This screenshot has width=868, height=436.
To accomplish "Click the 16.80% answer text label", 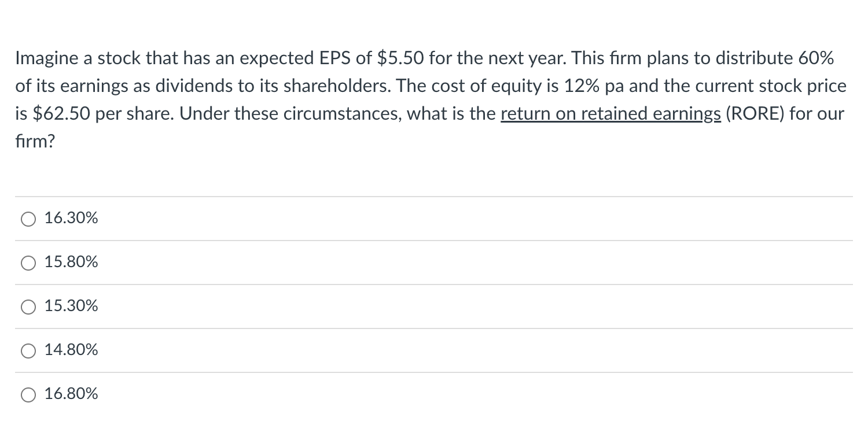I will tap(71, 394).
